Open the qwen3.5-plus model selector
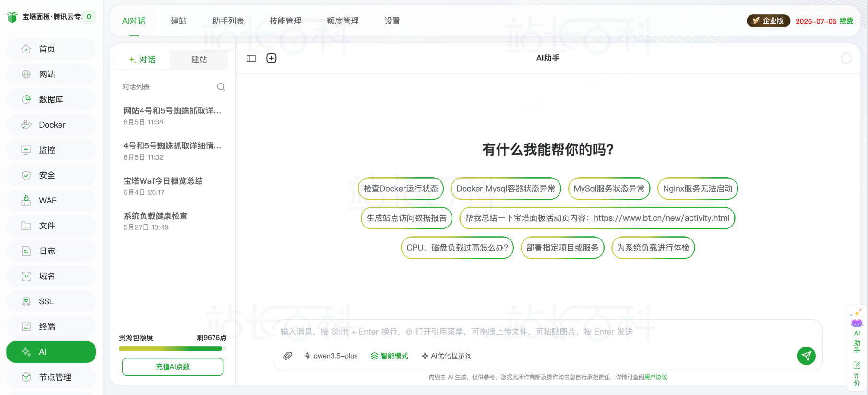Image resolution: width=868 pixels, height=395 pixels. point(331,356)
